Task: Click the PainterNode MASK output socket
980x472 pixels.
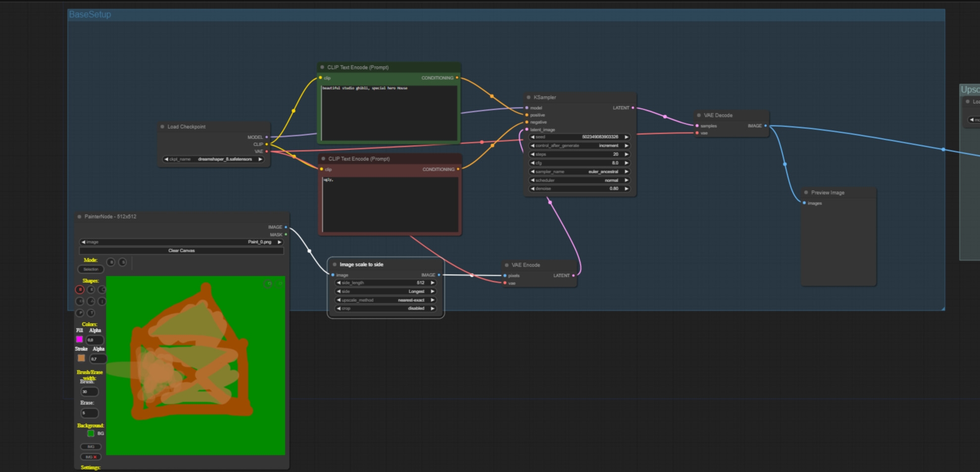Action: [286, 235]
